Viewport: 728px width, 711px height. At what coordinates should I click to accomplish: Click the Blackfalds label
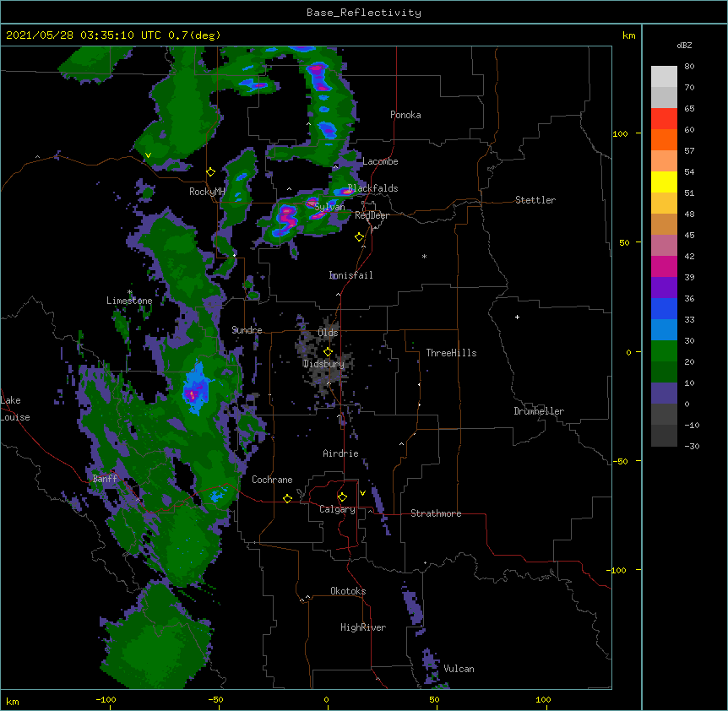tap(372, 188)
